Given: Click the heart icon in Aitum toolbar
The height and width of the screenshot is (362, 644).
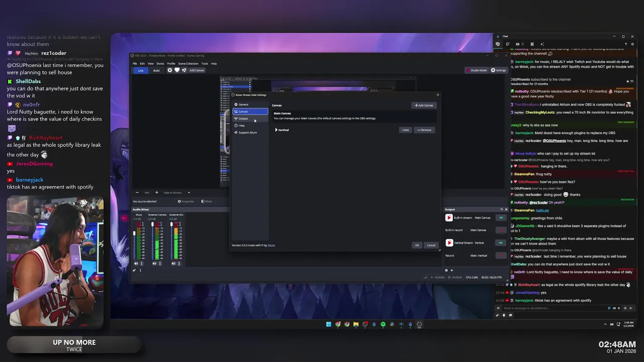Looking at the screenshot, I should pos(177,70).
